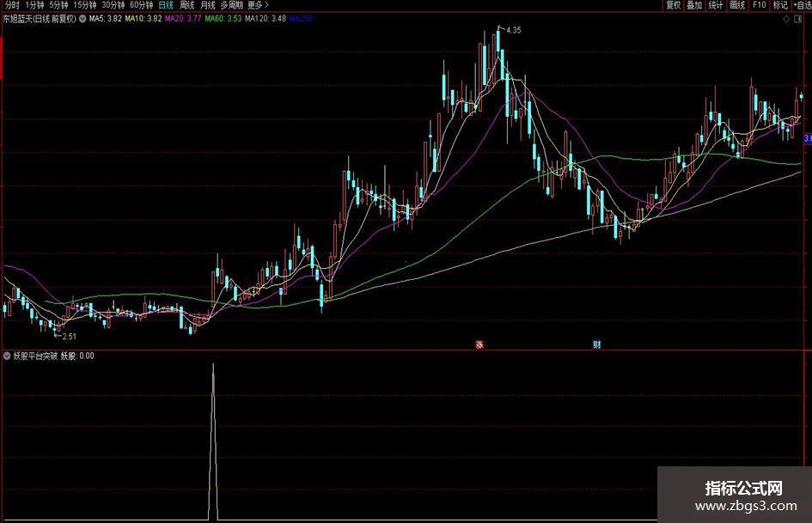Open the 画线 drawing tools
This screenshot has width=812, height=523.
[x=737, y=5]
